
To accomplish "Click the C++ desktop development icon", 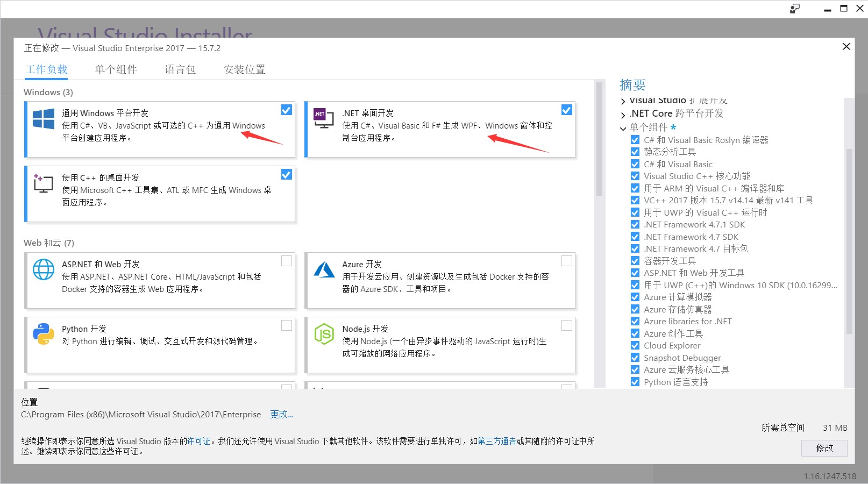I will point(44,183).
